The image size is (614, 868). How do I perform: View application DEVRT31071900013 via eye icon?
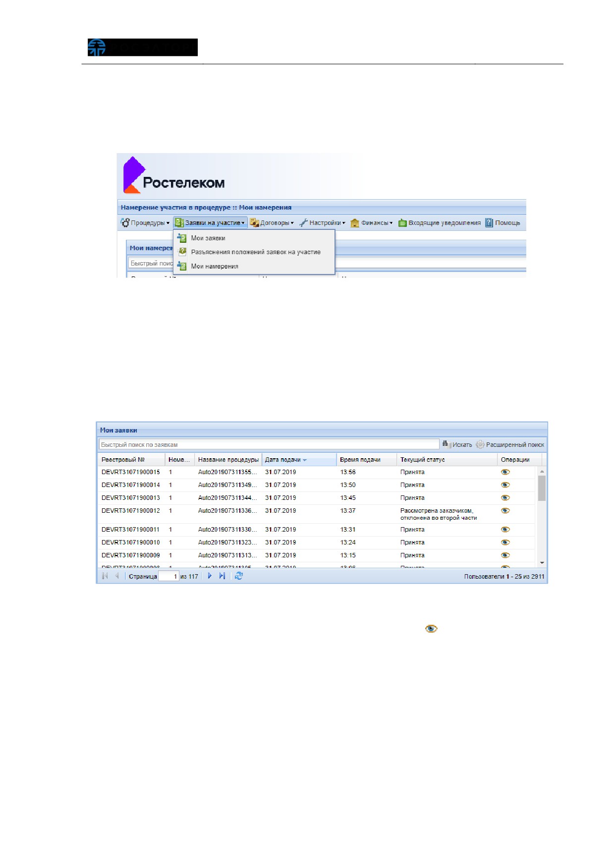[x=505, y=498]
